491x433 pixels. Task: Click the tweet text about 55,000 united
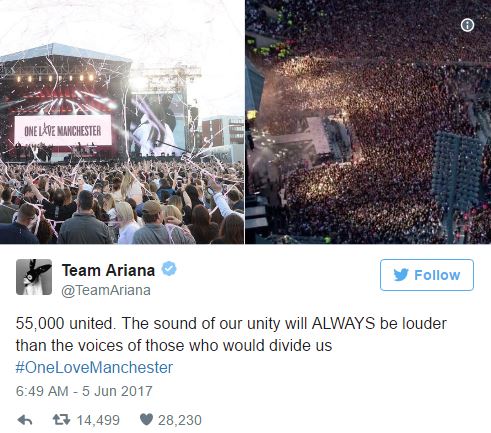(x=231, y=334)
